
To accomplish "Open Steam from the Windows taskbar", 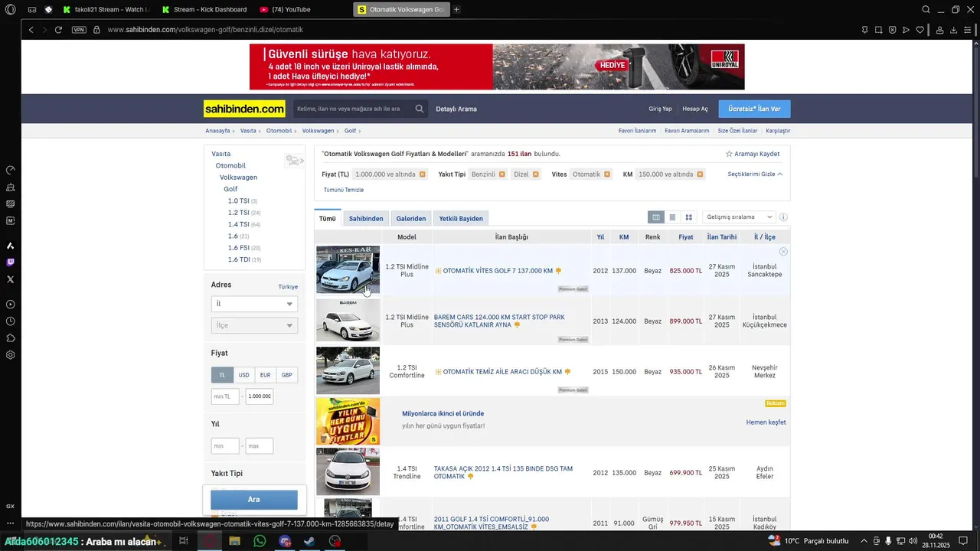I will tap(309, 541).
